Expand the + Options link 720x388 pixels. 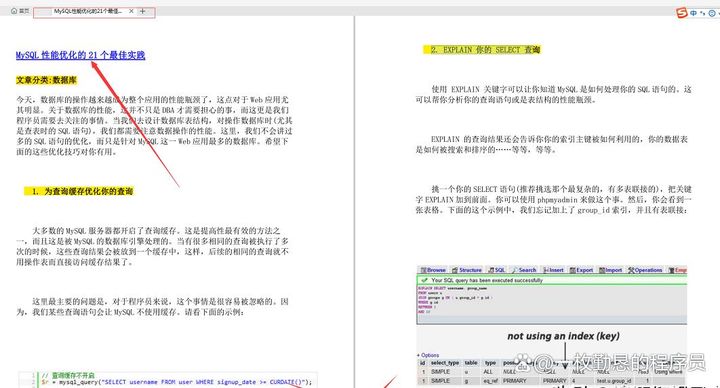click(428, 355)
